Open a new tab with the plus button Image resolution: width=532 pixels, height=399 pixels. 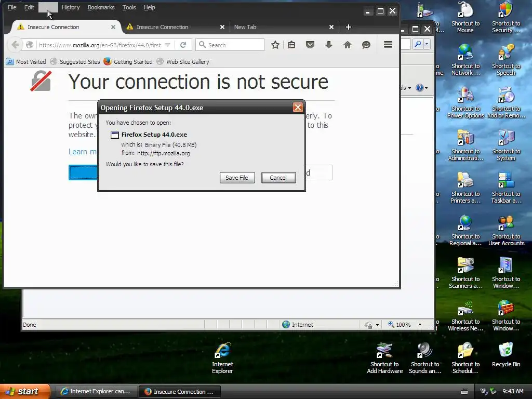tap(349, 27)
